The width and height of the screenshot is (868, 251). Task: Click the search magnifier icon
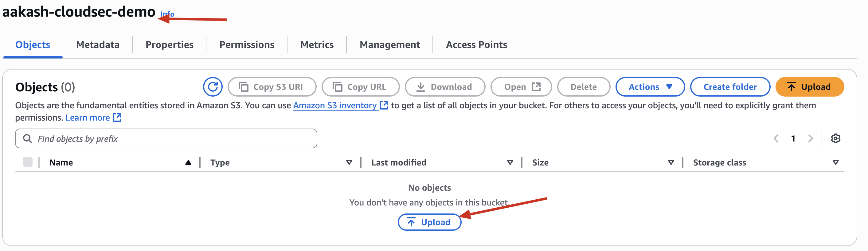point(27,138)
